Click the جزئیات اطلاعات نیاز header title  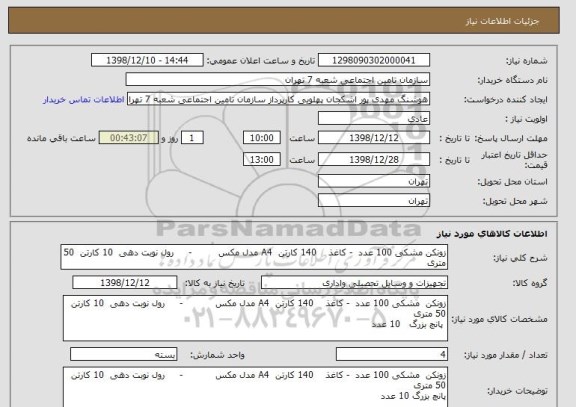502,21
